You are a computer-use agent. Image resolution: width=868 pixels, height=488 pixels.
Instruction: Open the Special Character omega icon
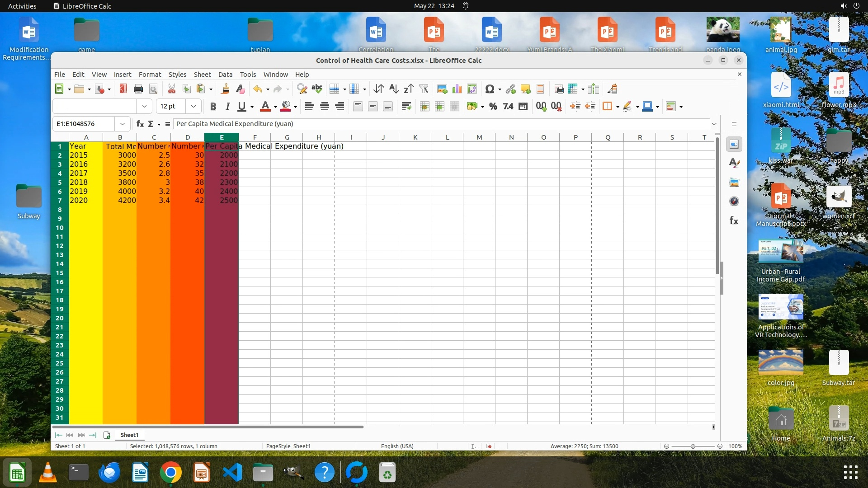pyautogui.click(x=489, y=89)
